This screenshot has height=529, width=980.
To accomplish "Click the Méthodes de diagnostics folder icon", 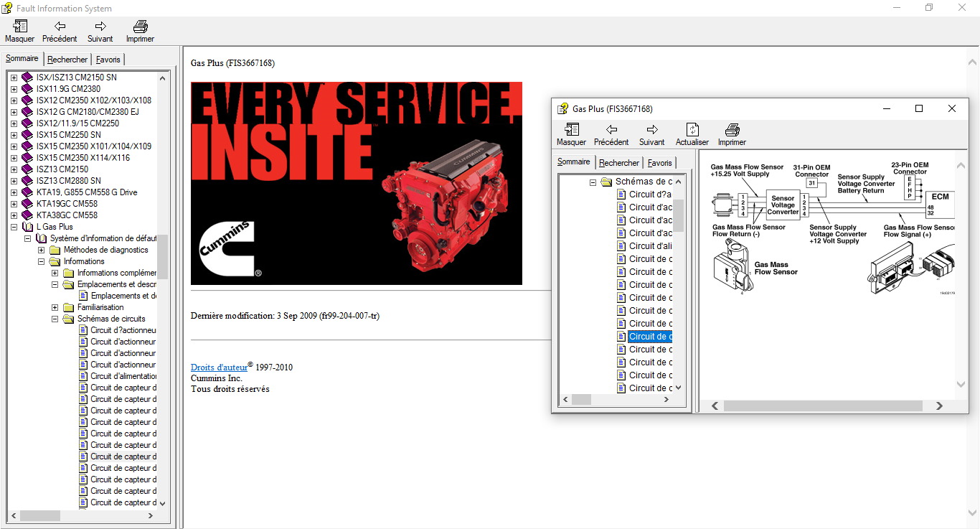I will 55,250.
